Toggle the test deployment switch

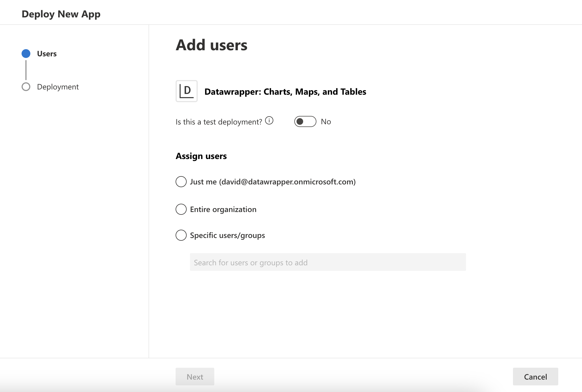(305, 121)
